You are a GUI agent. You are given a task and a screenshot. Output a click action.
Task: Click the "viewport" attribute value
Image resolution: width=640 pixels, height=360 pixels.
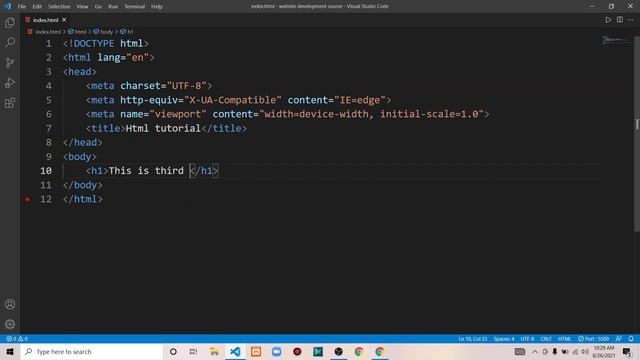(x=178, y=114)
